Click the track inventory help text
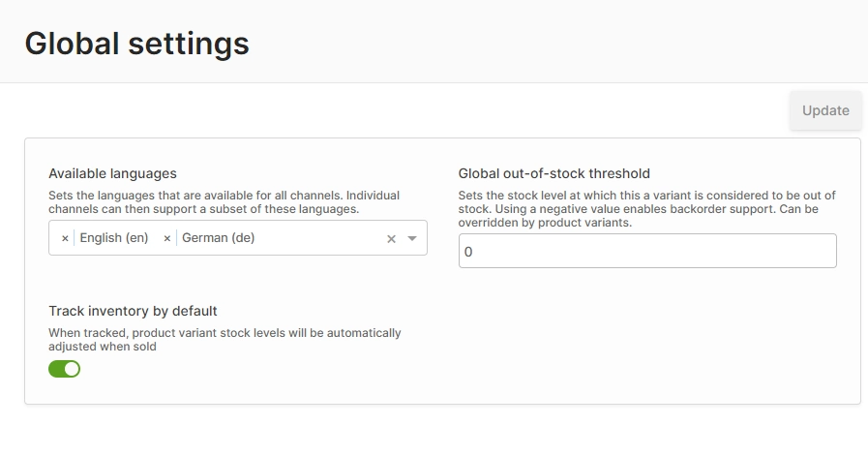Image resolution: width=868 pixels, height=456 pixels. click(224, 340)
